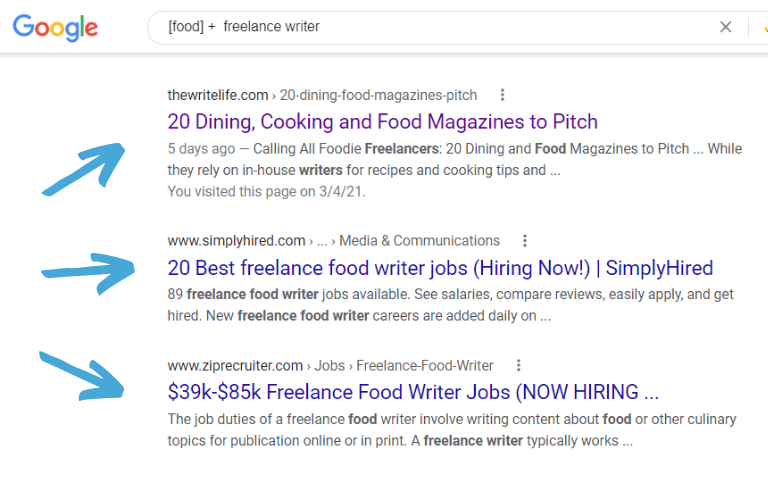The image size is (768, 500).
Task: Open the three-dot menu for ziprecruiter.com result
Action: tap(518, 366)
